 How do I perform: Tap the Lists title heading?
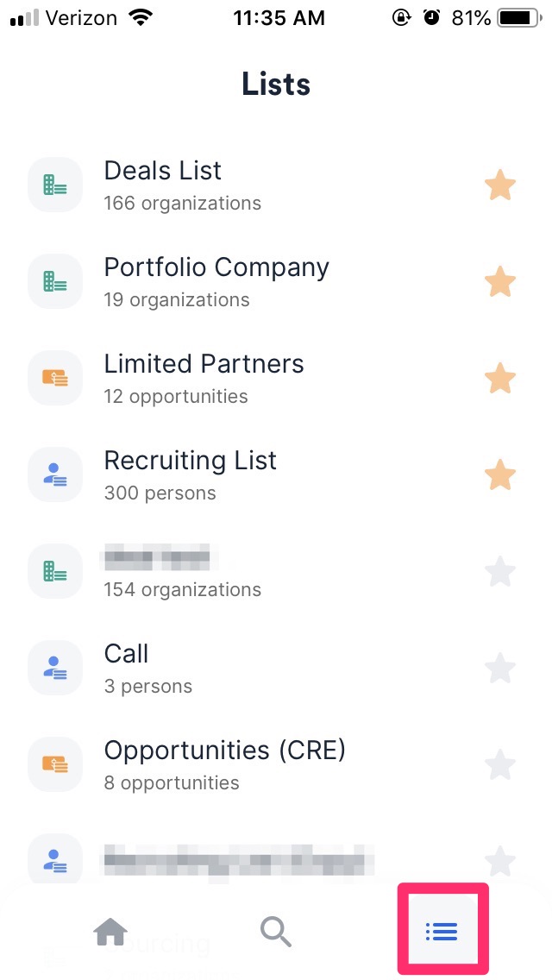275,83
